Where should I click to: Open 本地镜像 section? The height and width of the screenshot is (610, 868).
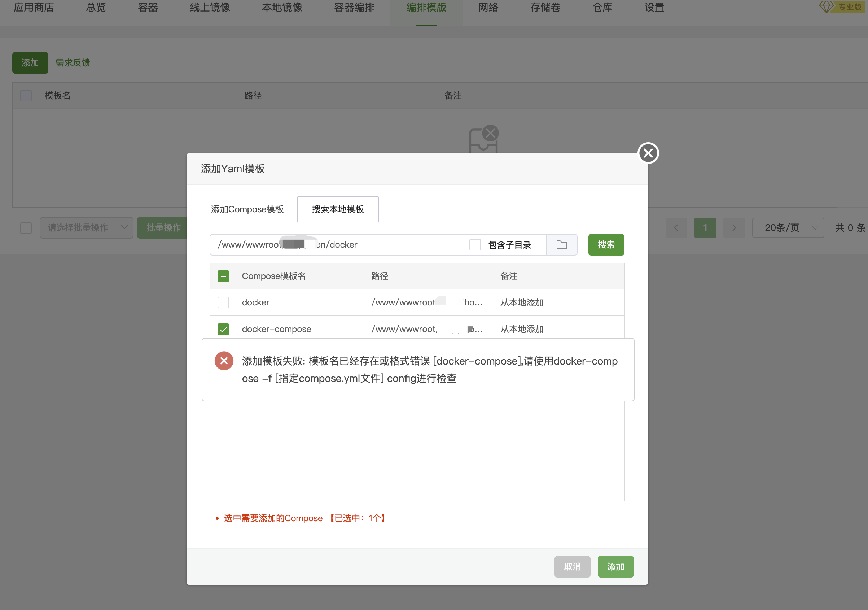(x=282, y=8)
